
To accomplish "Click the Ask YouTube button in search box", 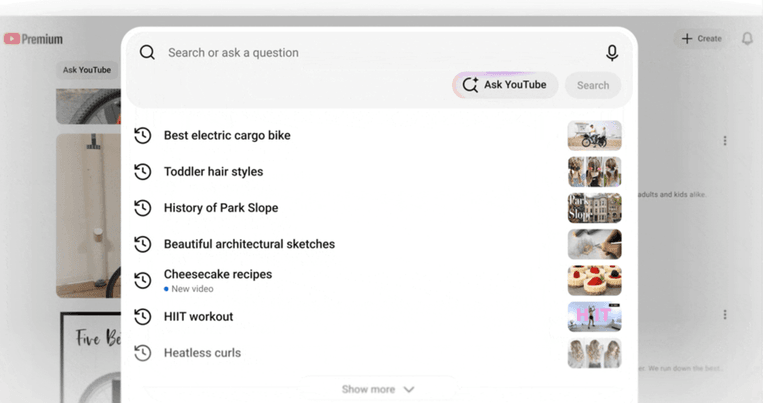I will pyautogui.click(x=505, y=85).
